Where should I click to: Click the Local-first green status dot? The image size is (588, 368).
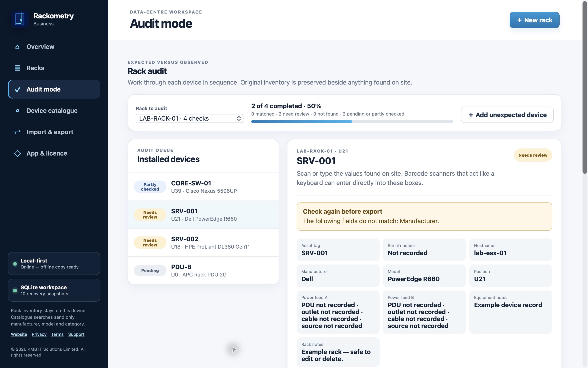tap(15, 264)
